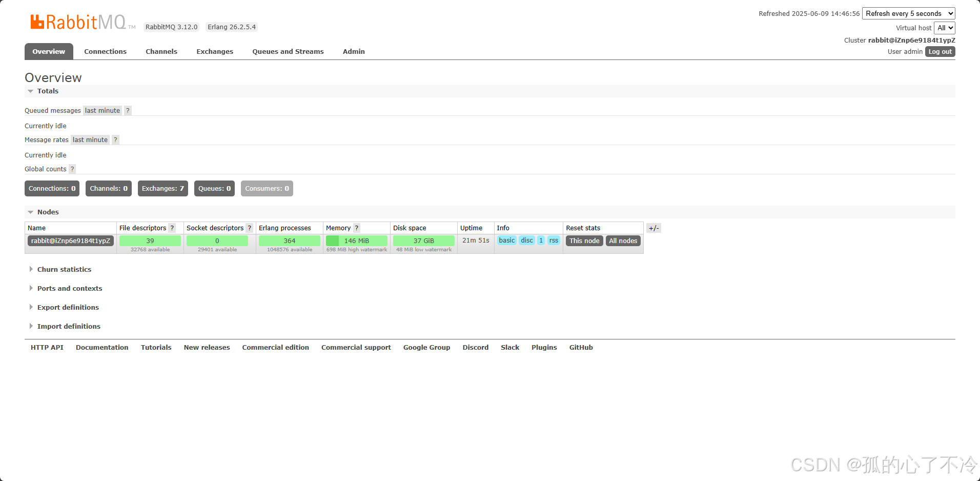Click the Erlang processes 364 bar
The height and width of the screenshot is (481, 980).
(290, 240)
